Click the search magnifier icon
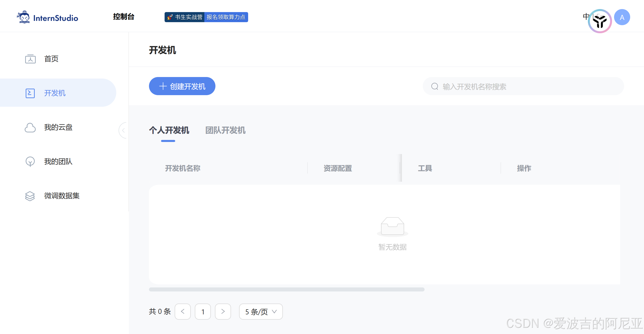 [435, 86]
